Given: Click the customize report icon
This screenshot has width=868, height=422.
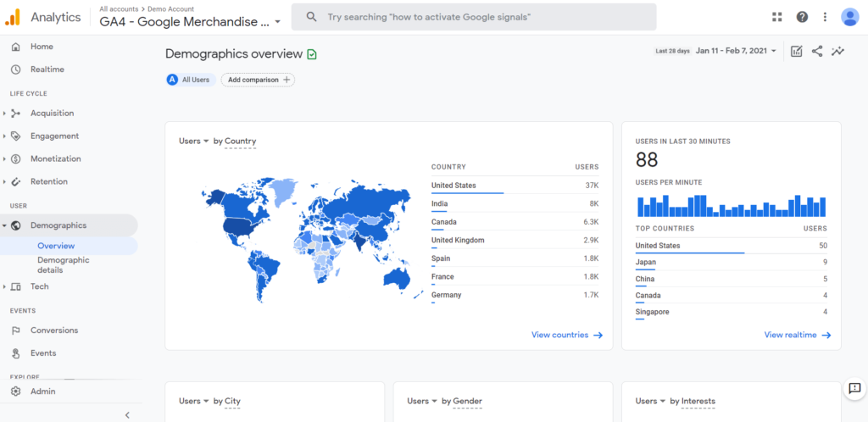Looking at the screenshot, I should (797, 52).
